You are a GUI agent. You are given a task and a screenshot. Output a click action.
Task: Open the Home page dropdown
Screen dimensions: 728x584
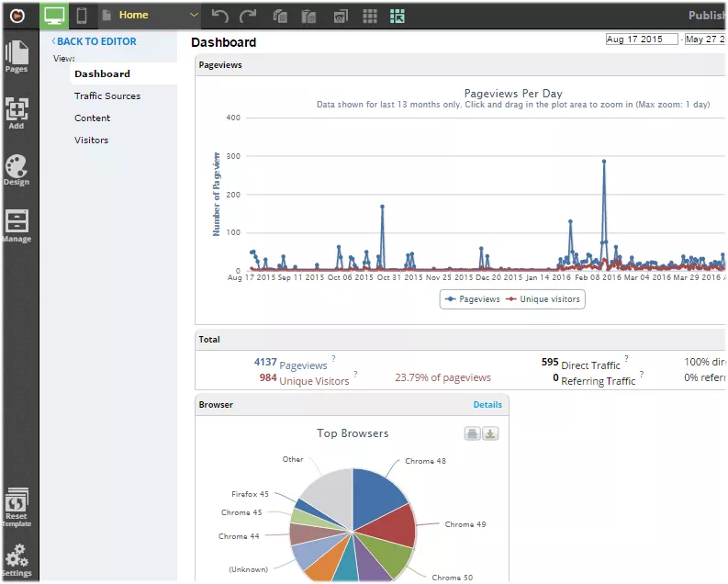(x=151, y=16)
